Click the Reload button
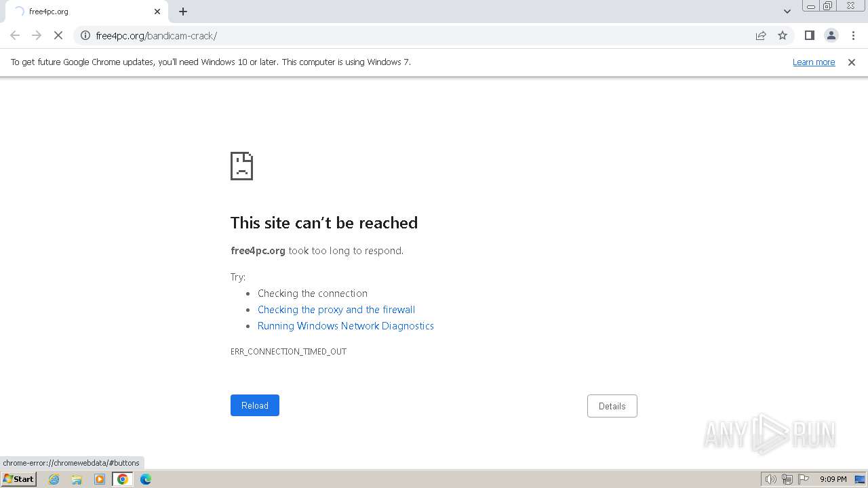This screenshot has width=868, height=488. point(255,405)
